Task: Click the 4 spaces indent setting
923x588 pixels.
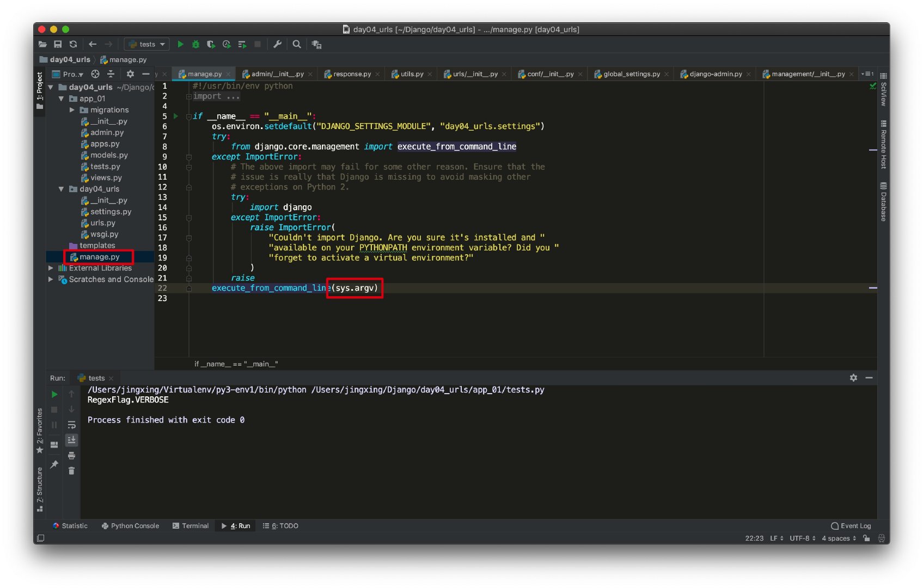Action: (839, 538)
